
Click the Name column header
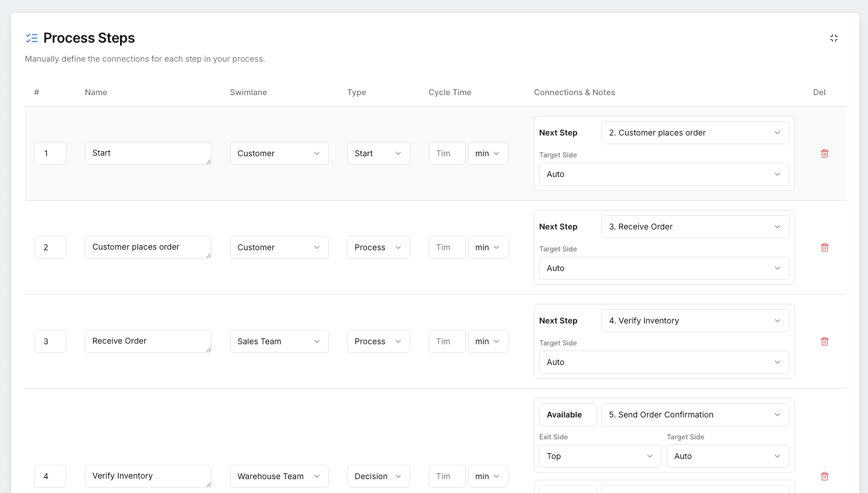[96, 92]
